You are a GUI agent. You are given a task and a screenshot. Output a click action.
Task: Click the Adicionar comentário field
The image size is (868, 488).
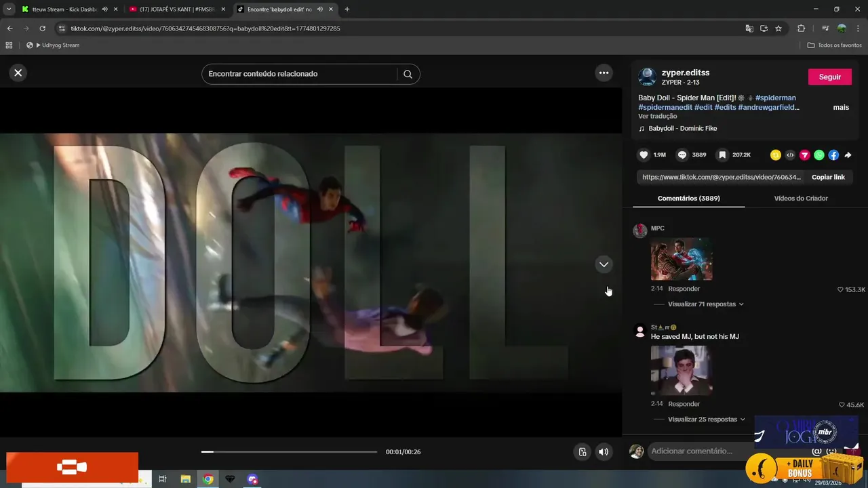pyautogui.click(x=729, y=451)
